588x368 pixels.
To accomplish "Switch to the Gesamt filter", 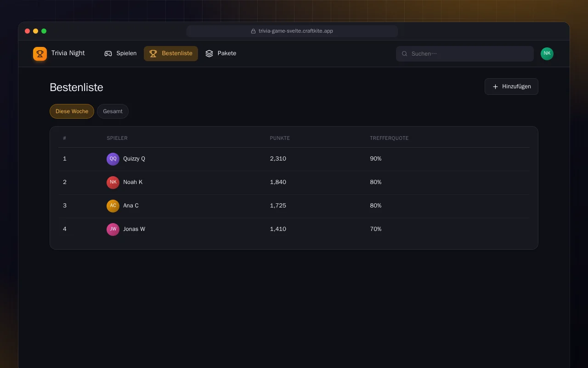I will (113, 111).
